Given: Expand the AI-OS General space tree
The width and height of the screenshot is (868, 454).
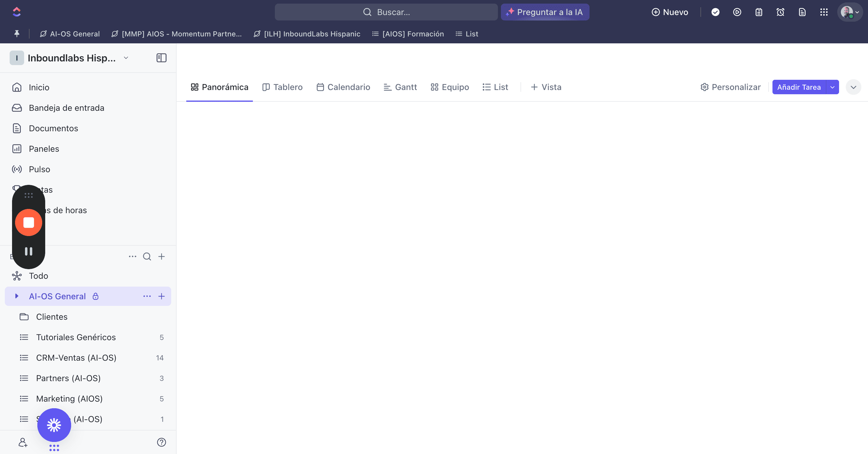Looking at the screenshot, I should (x=17, y=296).
